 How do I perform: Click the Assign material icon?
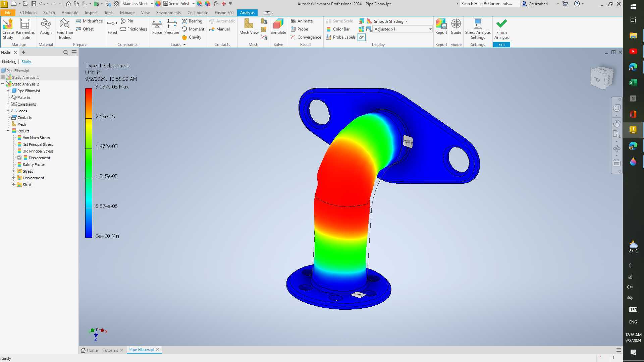tap(46, 27)
